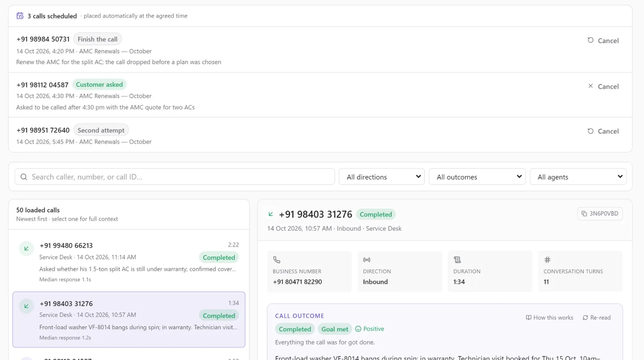Click the Completed badge in Call Outcome
Viewport: 644px width, 360px height.
[x=295, y=329]
